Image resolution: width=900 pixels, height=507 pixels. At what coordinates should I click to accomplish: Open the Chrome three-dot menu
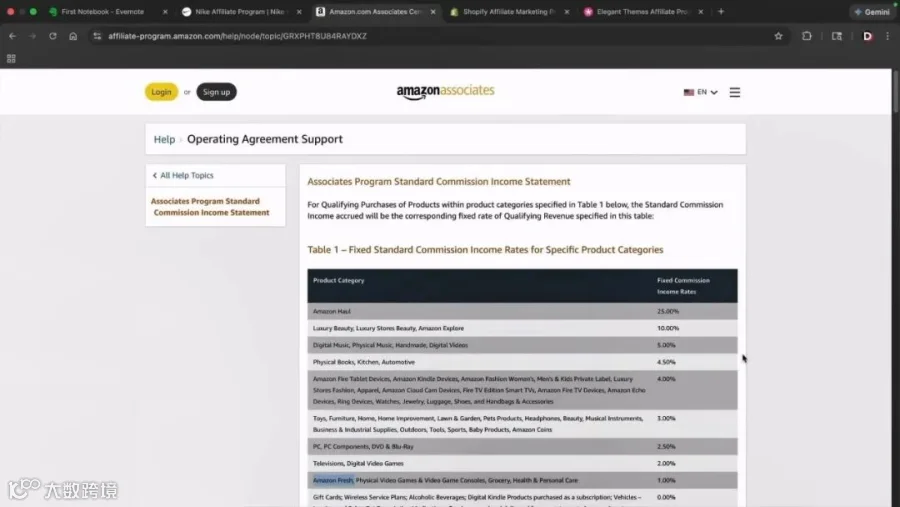(x=887, y=36)
